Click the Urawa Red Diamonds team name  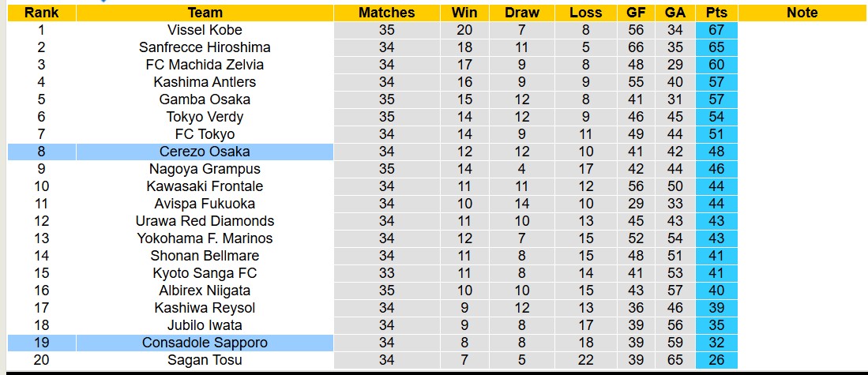pos(205,221)
